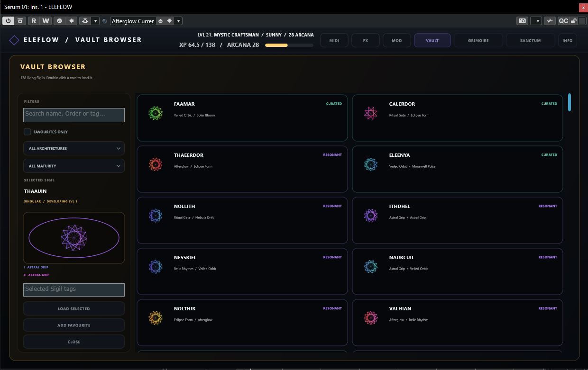Screen dimensions: 588x370
Task: Open the SANCTUM tab
Action: point(530,40)
